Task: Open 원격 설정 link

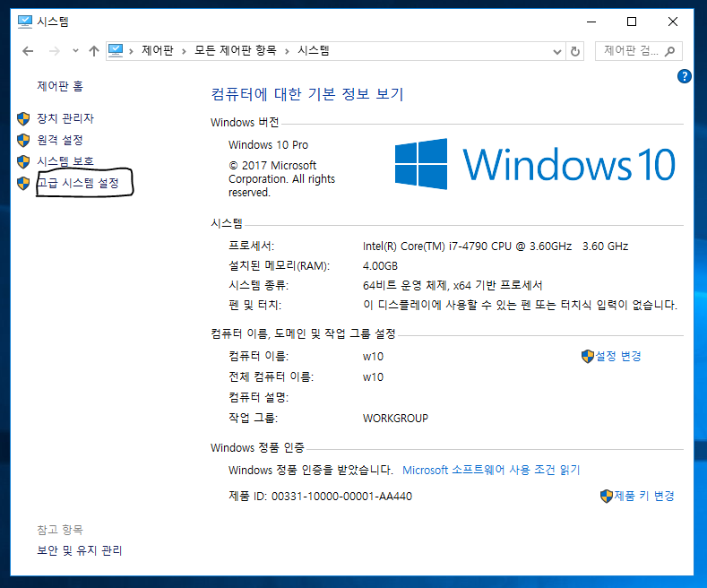Action: pos(60,140)
